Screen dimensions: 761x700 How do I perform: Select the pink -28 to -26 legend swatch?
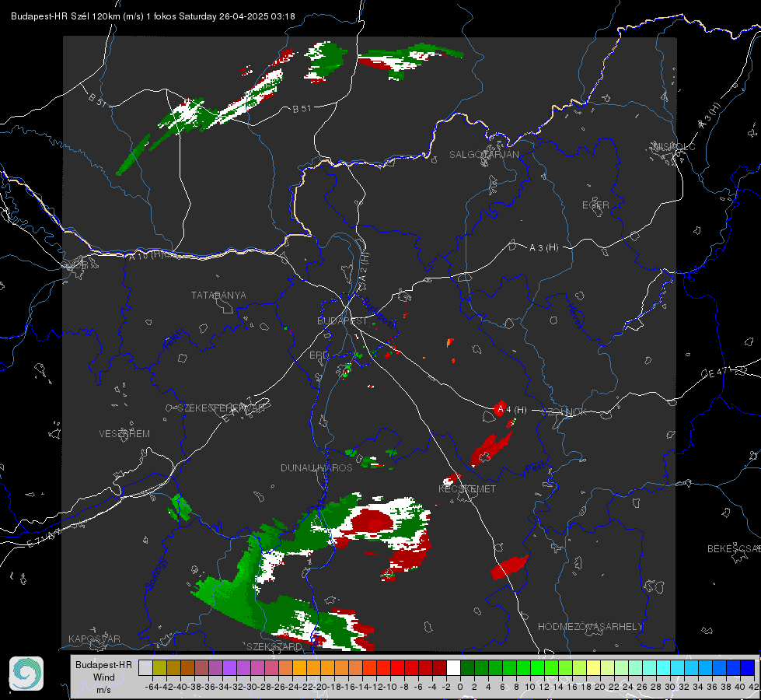coord(271,668)
